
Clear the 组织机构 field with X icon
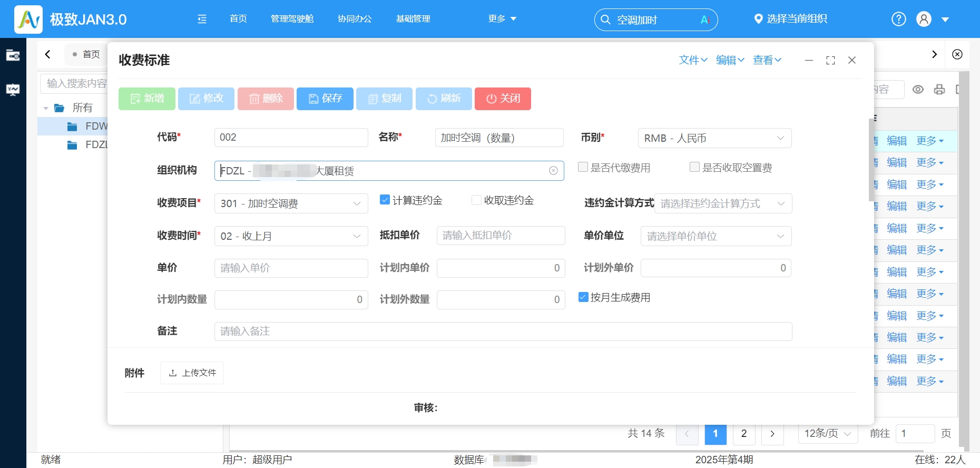553,170
